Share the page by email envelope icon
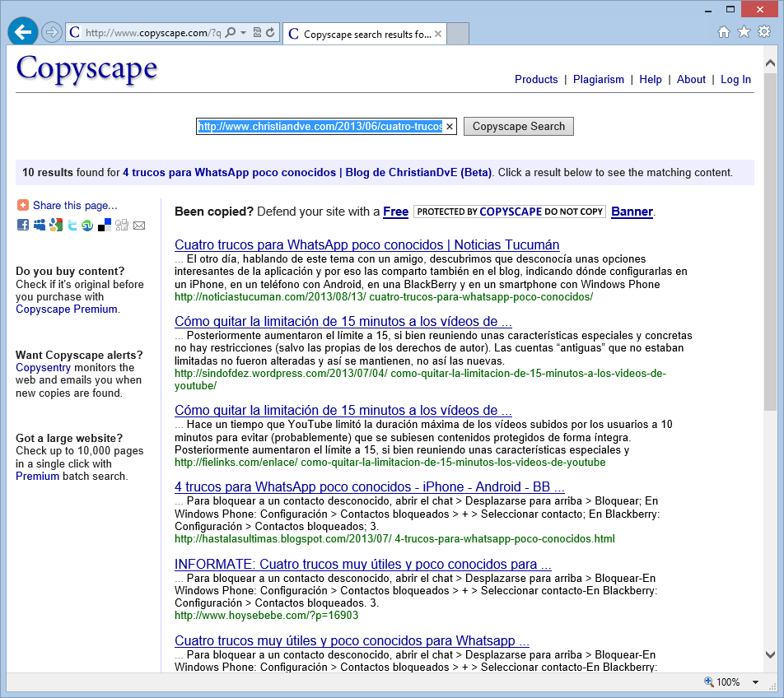 139,226
